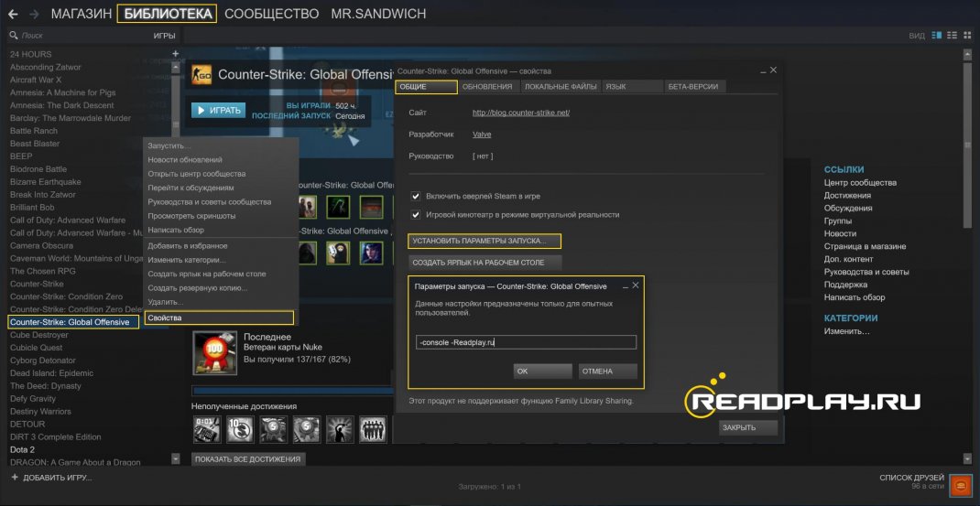The height and width of the screenshot is (506, 980).
Task: Open the ЯЗЫК tab
Action: 633,87
